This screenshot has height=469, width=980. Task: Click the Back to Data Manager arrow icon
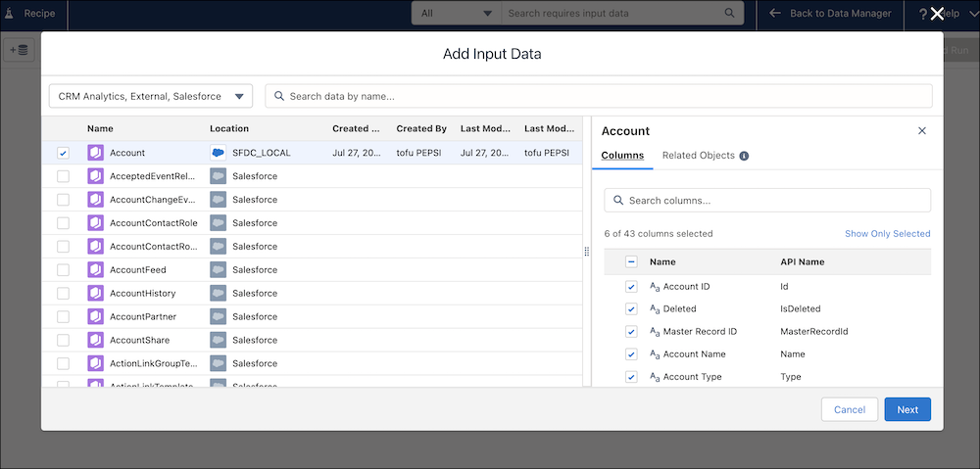coord(775,13)
